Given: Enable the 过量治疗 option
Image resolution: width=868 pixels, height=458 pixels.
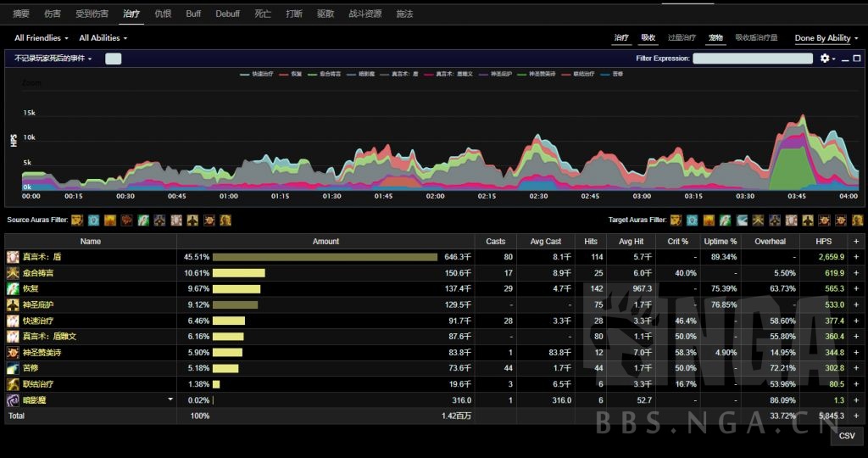Looking at the screenshot, I should pyautogui.click(x=681, y=38).
